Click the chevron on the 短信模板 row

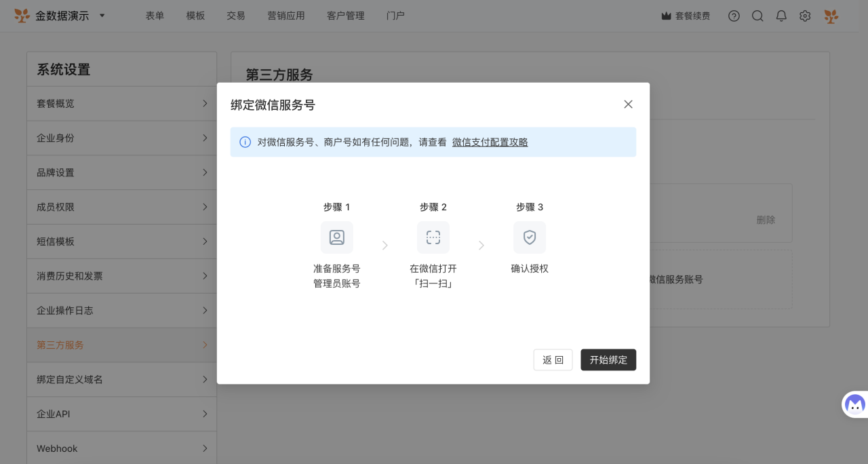tap(205, 241)
